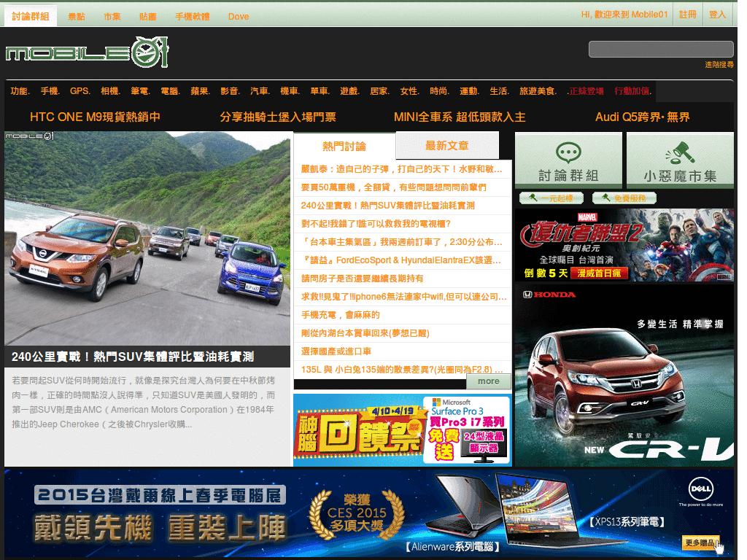Click 註冊 register link
This screenshot has width=747, height=560.
(687, 15)
